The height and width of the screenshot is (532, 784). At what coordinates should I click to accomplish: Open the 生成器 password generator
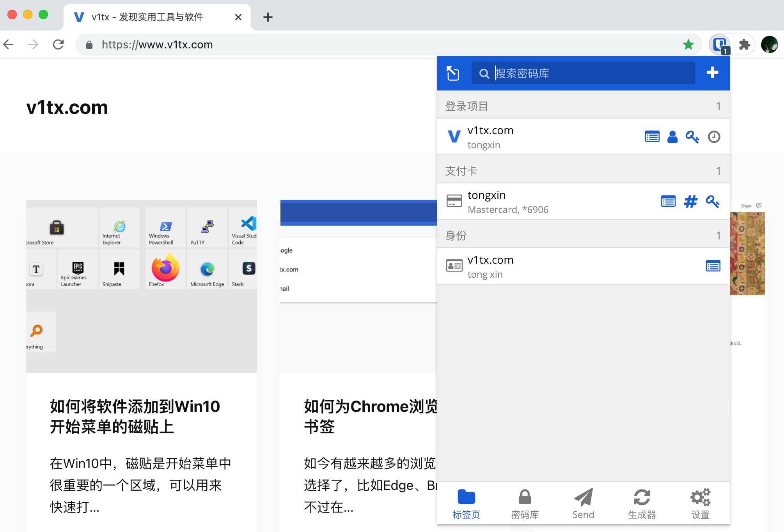point(641,503)
